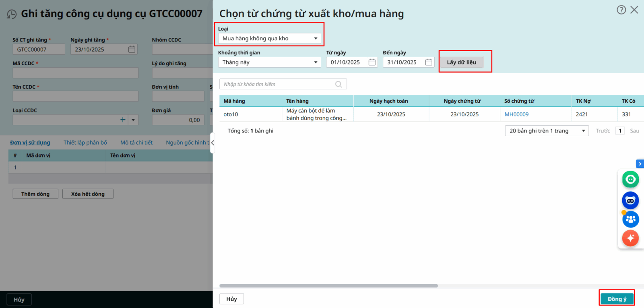Click the Tên CCDC input field

76,96
